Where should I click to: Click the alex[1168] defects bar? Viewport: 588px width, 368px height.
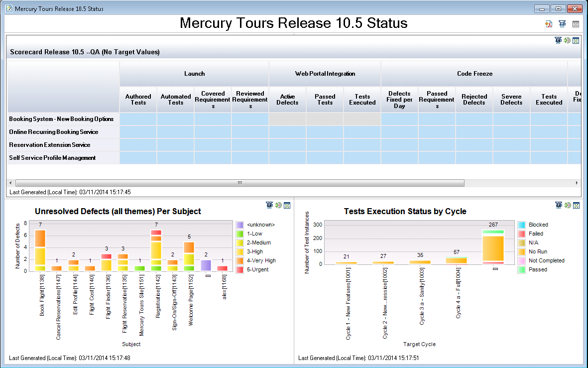point(223,268)
